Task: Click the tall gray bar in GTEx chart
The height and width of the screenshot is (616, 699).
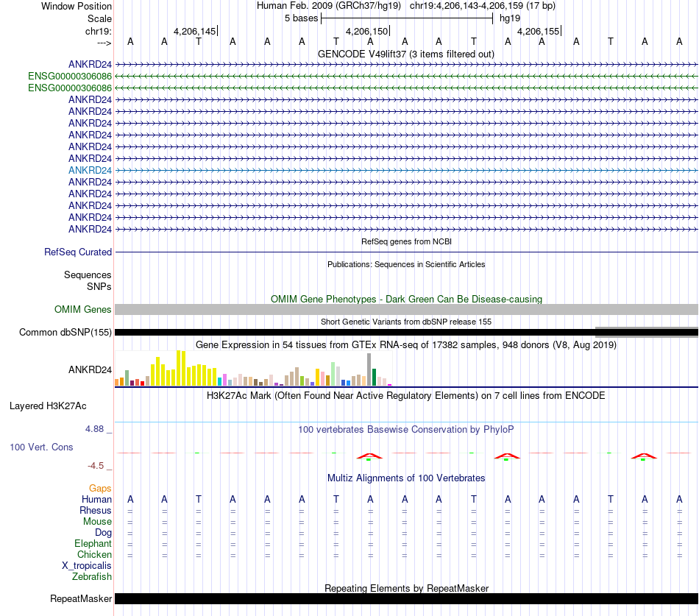Action: pyautogui.click(x=369, y=369)
